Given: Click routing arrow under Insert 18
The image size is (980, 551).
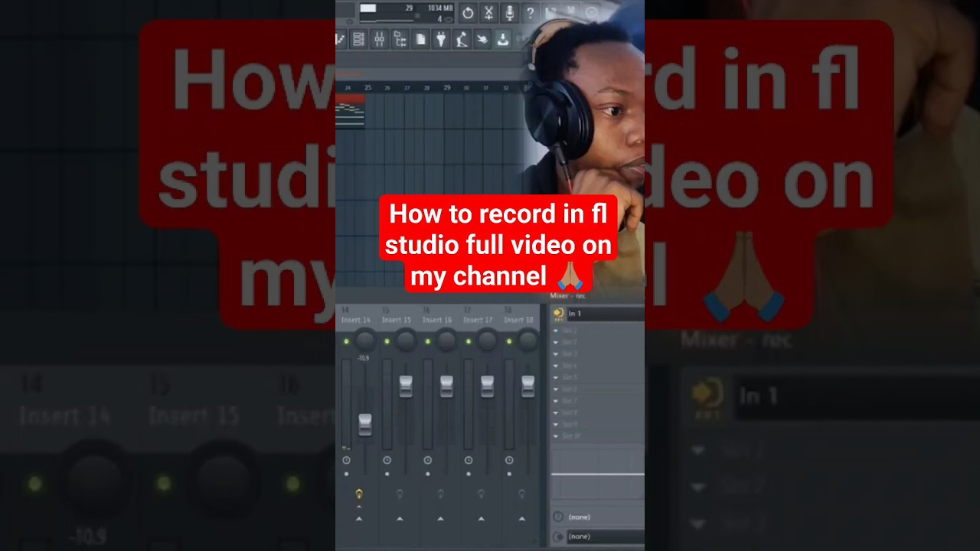Looking at the screenshot, I should pyautogui.click(x=521, y=519).
